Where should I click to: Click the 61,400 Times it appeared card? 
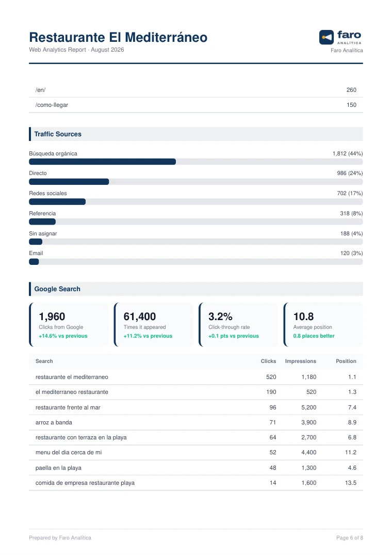[x=154, y=325]
